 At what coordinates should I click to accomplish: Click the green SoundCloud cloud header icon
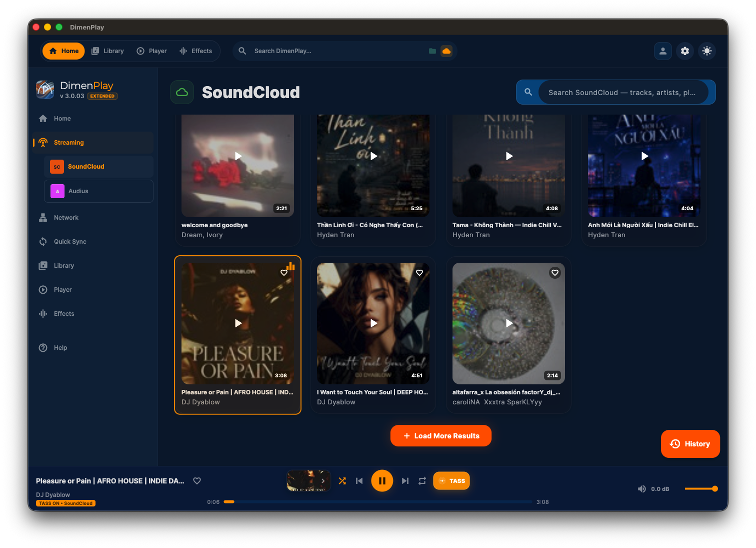[x=182, y=92]
